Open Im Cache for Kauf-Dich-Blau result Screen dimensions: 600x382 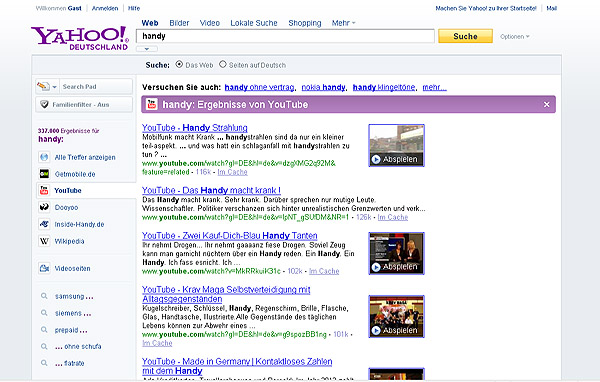324,271
